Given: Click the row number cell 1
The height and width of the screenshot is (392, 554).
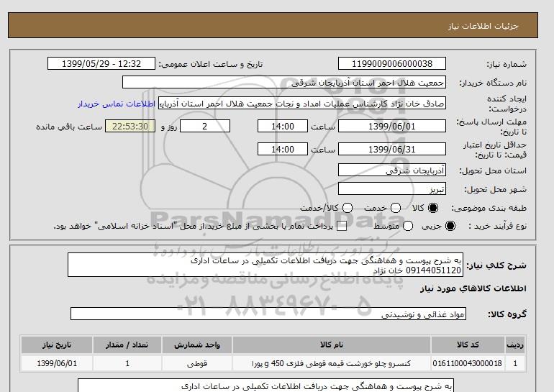Looking at the screenshot, I should tap(515, 363).
